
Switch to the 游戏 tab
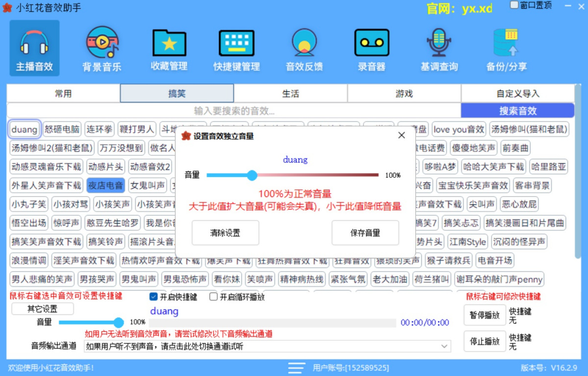(x=404, y=93)
